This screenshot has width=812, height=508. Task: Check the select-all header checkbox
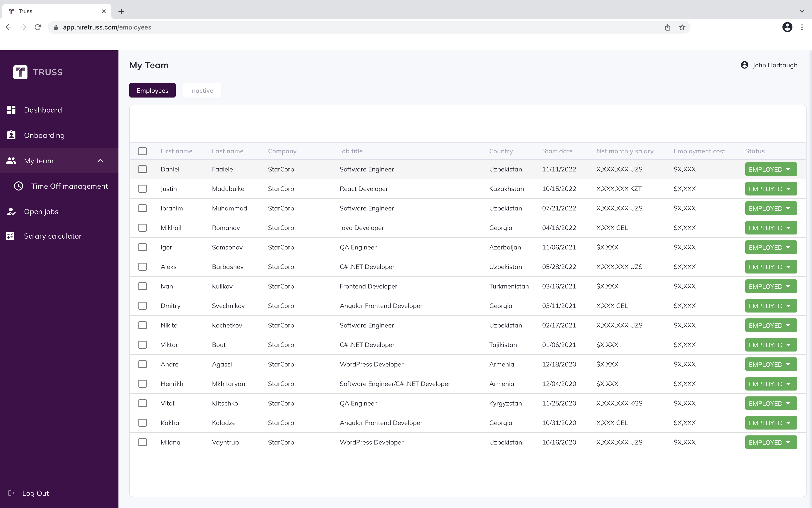click(x=143, y=151)
